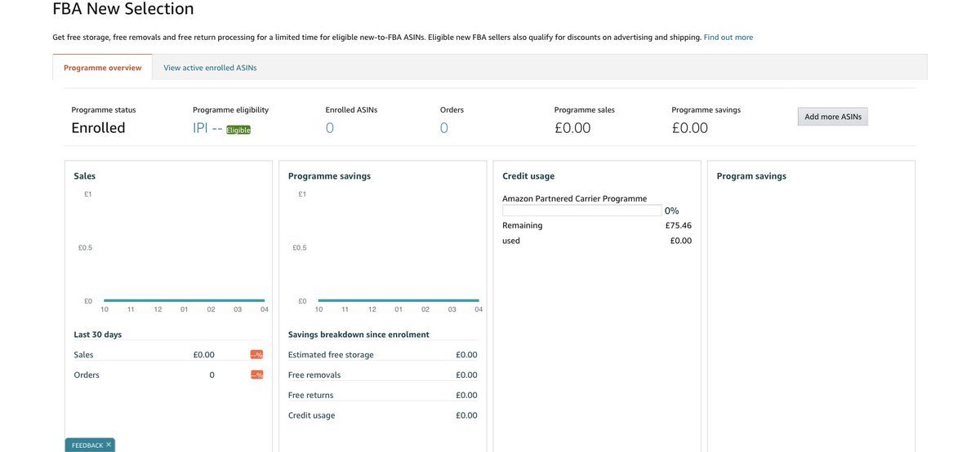Select the Programme sales £0.00 value
Image resolution: width=980 pixels, height=452 pixels.
(x=572, y=128)
